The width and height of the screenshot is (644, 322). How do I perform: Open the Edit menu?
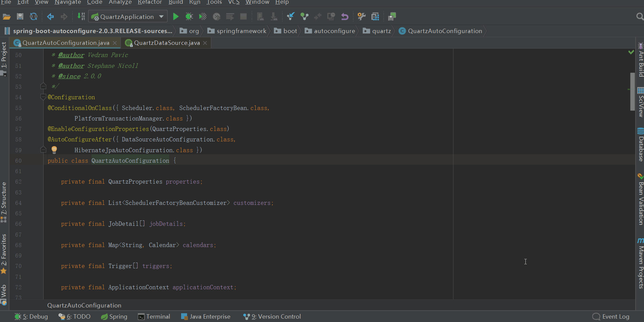pyautogui.click(x=23, y=2)
